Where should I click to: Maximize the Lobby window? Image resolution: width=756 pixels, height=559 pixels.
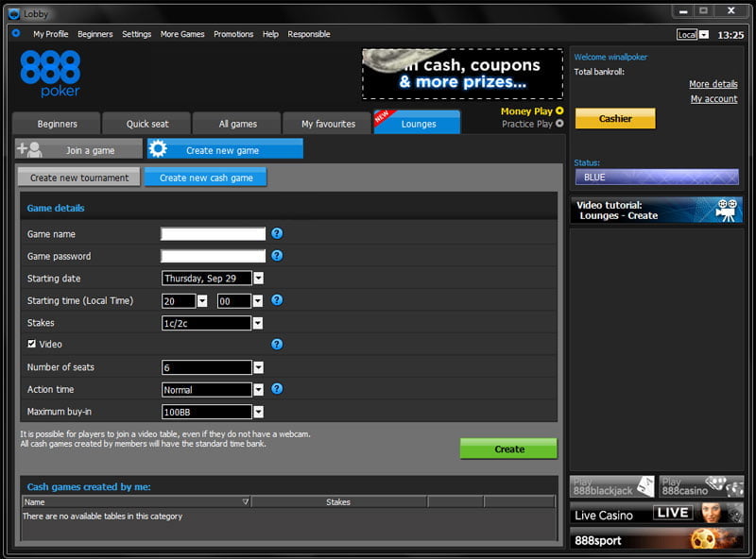point(703,11)
